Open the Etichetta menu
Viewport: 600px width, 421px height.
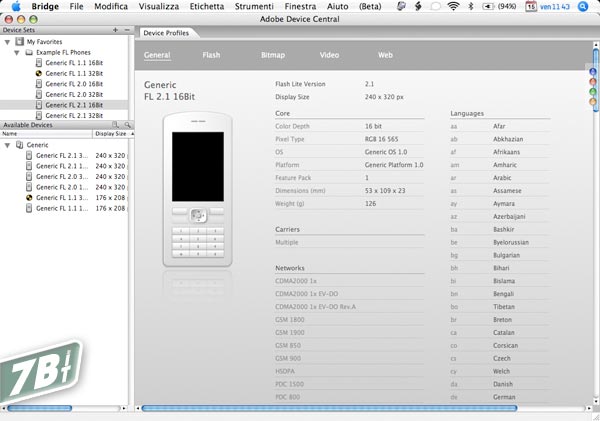point(207,7)
